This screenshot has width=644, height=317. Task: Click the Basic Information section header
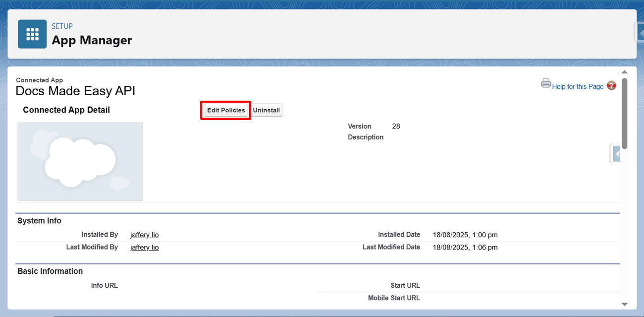click(x=50, y=271)
